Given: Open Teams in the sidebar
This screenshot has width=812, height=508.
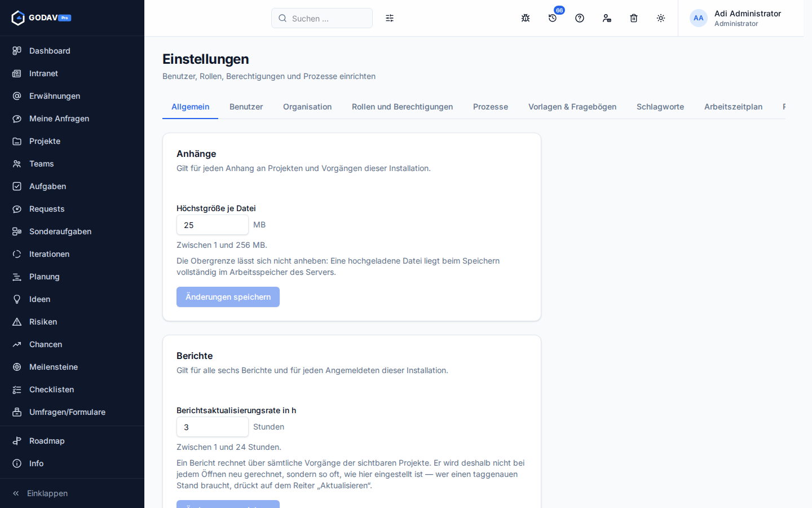Looking at the screenshot, I should pos(72,164).
